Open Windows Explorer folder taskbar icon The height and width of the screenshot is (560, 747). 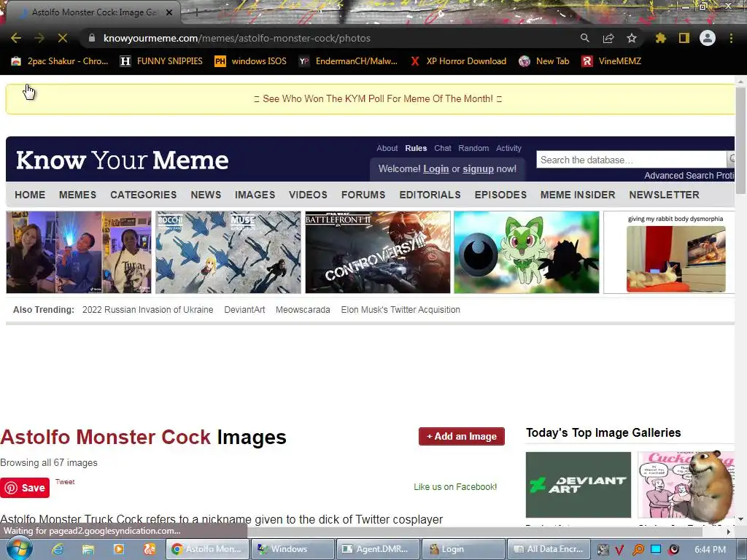point(88,549)
